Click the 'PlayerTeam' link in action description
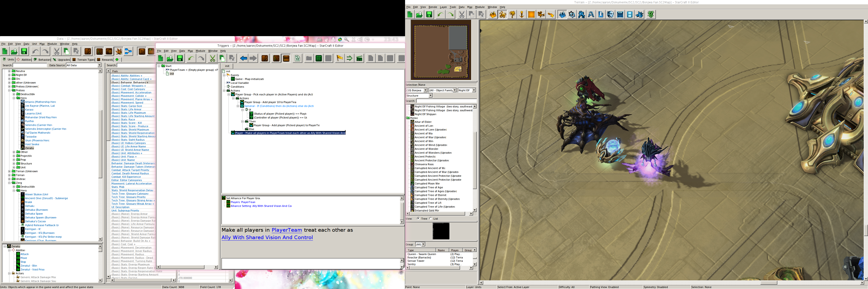The width and height of the screenshot is (868, 289). pos(287,230)
